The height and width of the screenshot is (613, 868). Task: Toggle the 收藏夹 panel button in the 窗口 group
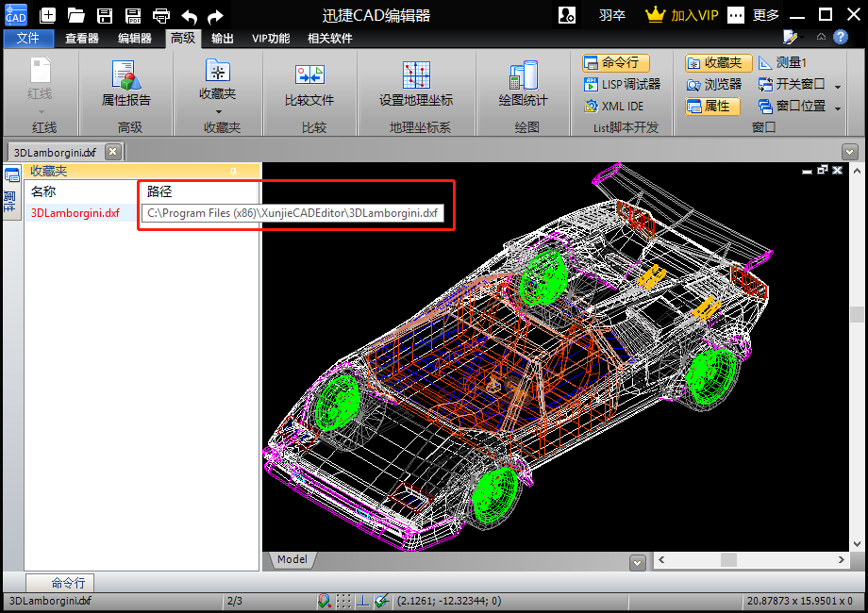pyautogui.click(x=719, y=62)
